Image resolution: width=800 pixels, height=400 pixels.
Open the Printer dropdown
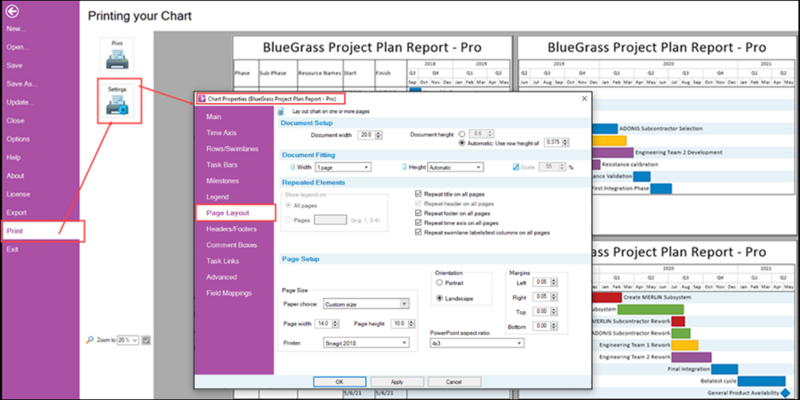click(x=366, y=343)
